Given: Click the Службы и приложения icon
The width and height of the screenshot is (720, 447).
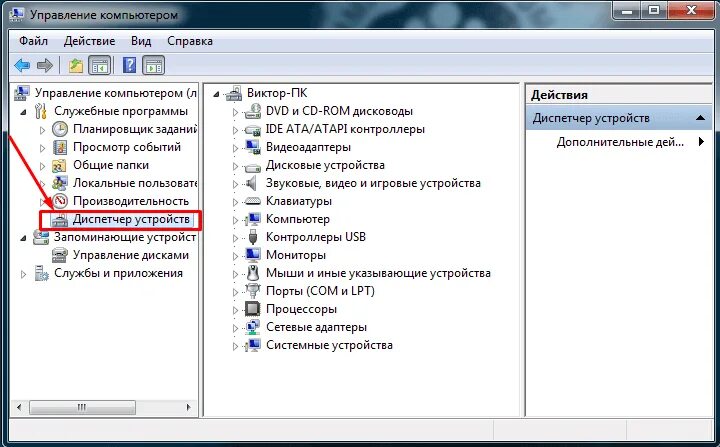Looking at the screenshot, I should 41,273.
